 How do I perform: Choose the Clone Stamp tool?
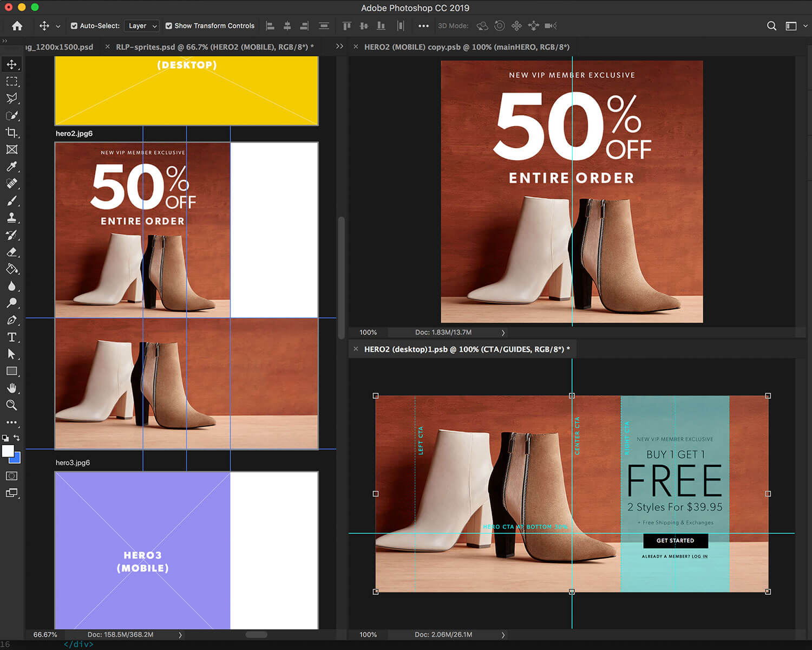[x=11, y=218]
